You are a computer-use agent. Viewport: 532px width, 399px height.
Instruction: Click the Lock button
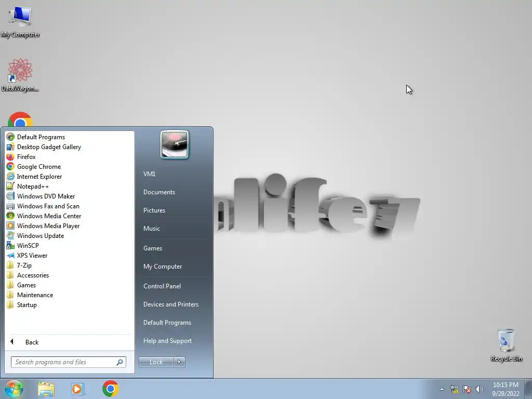[x=156, y=362]
